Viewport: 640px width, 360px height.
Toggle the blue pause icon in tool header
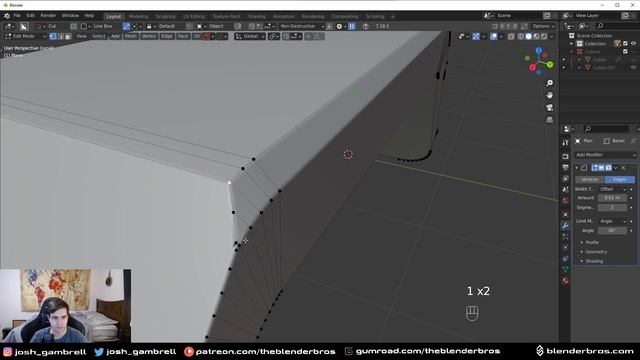(x=352, y=26)
